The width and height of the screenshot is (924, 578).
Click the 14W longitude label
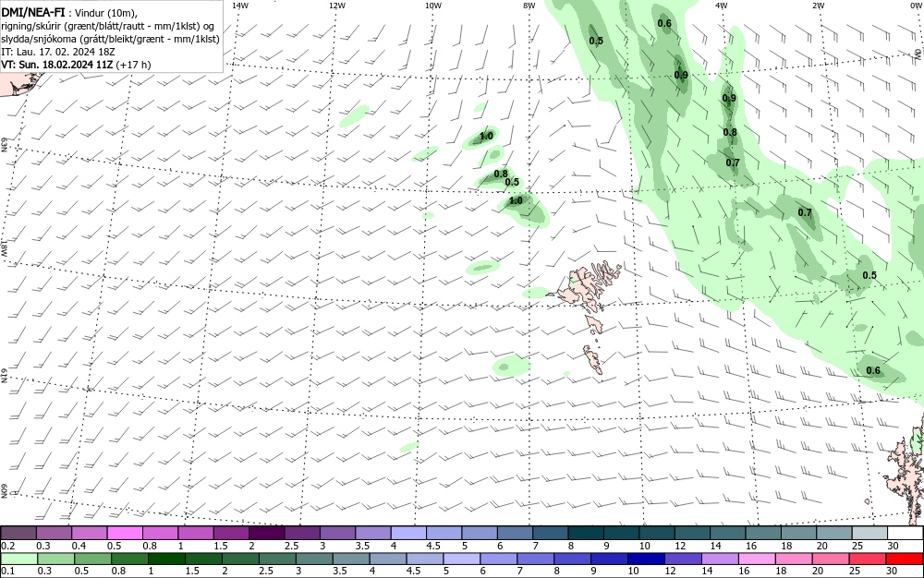pyautogui.click(x=240, y=6)
